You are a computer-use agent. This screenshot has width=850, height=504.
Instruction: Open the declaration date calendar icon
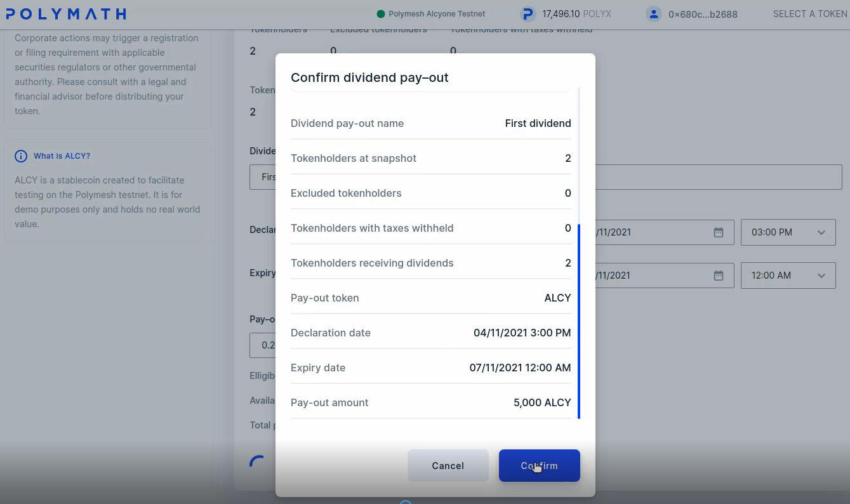pyautogui.click(x=718, y=232)
